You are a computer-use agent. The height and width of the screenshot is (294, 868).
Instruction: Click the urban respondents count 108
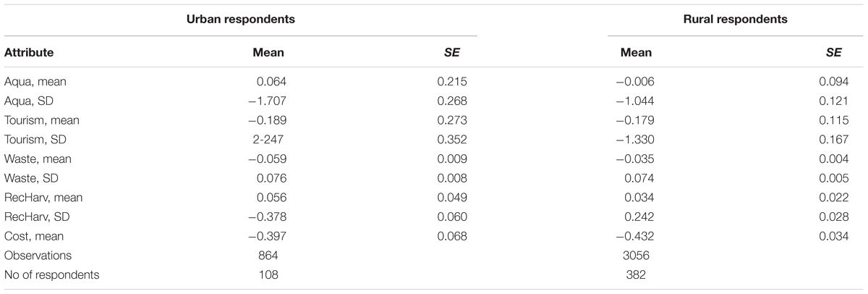coord(268,274)
